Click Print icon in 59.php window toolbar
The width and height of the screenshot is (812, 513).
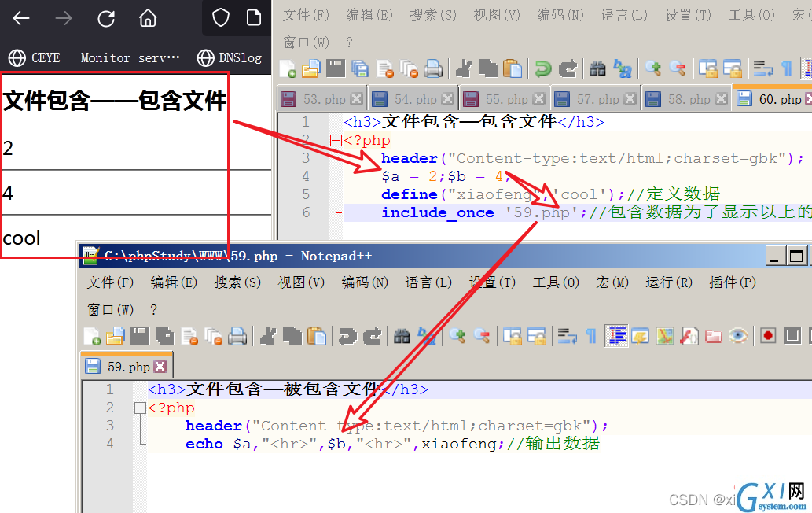(x=237, y=336)
